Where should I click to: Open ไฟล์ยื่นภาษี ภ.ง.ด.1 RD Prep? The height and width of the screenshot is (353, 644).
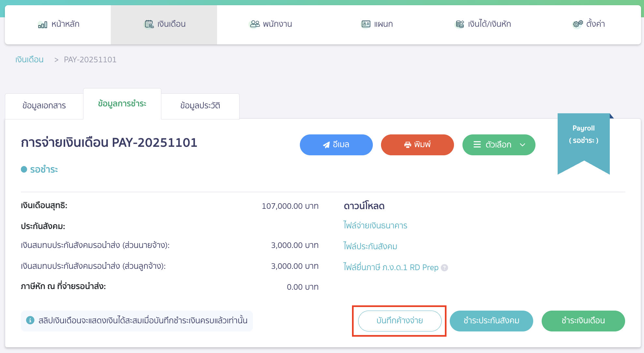pyautogui.click(x=390, y=268)
